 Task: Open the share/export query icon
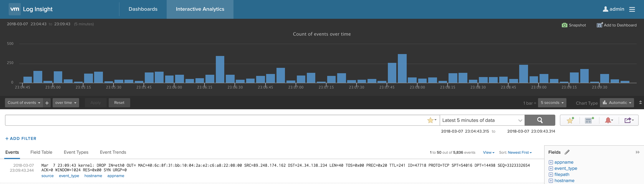coord(628,120)
